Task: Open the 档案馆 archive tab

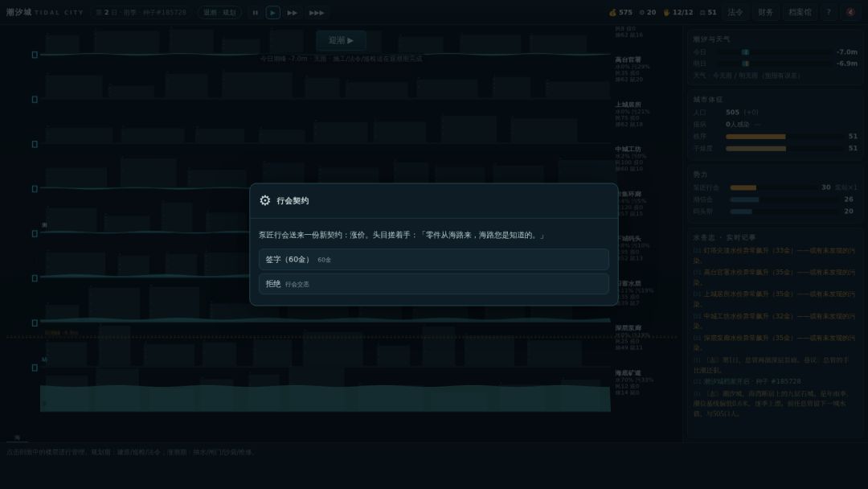Action: (800, 12)
